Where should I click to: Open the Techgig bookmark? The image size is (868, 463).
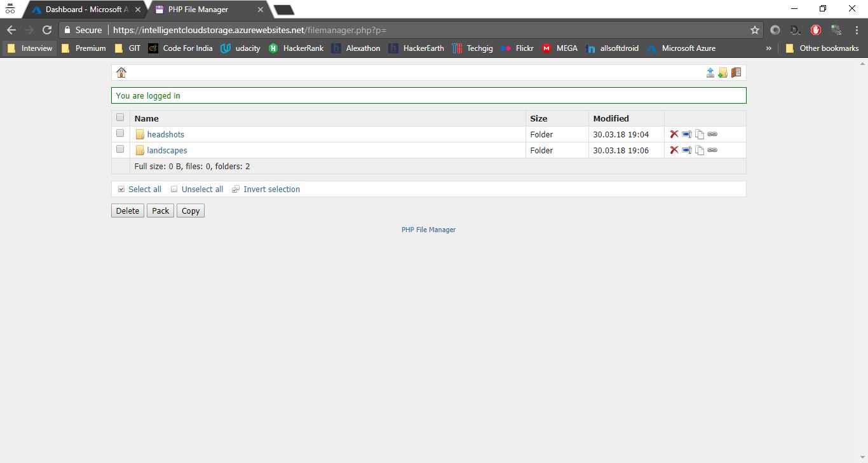click(472, 48)
